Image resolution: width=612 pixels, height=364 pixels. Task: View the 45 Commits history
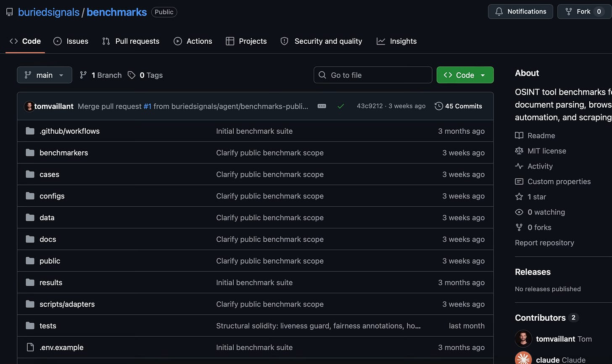[x=458, y=106]
